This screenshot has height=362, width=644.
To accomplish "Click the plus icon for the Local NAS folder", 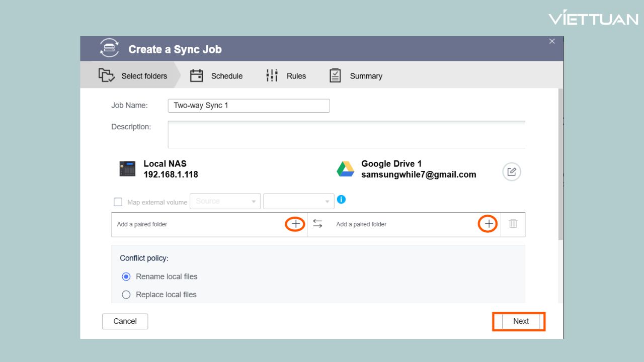I will (296, 224).
